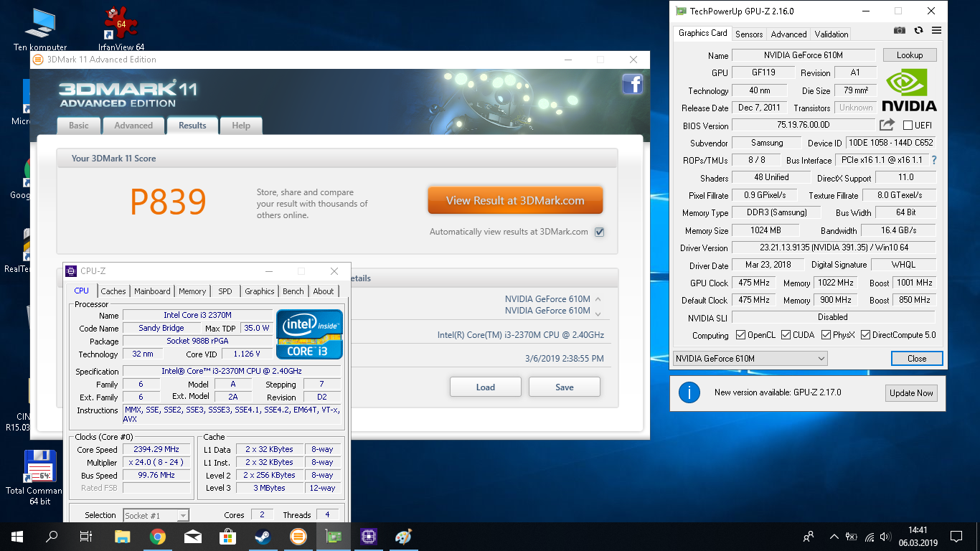Click the paint palette taskbar icon
The height and width of the screenshot is (551, 980).
click(403, 537)
